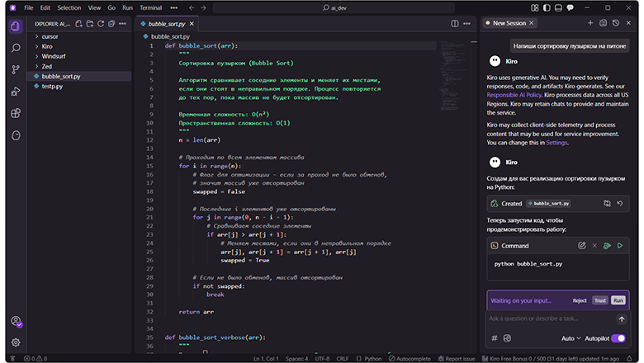Screen dimensions: 644x363
Task: Open the Extensions view
Action: (15, 112)
